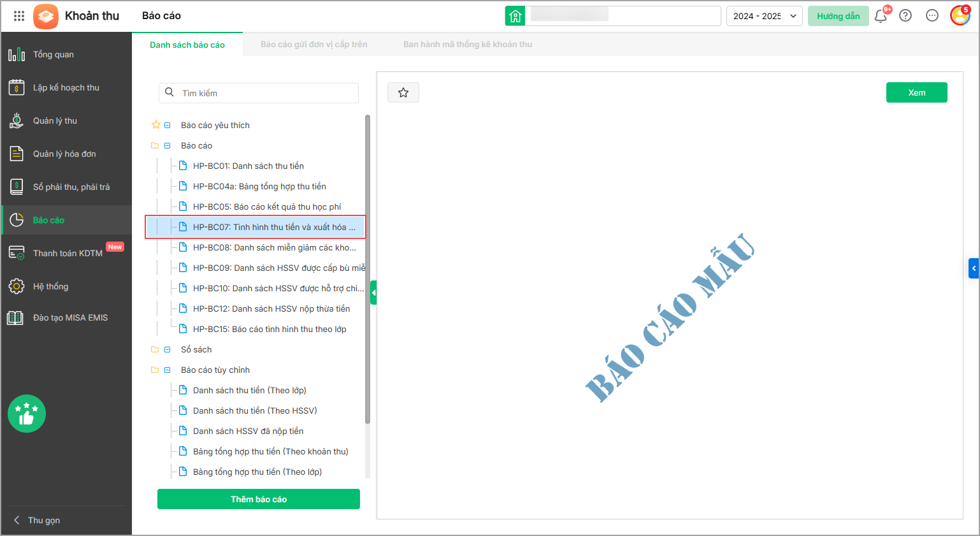Open Lập kế hoạch thu menu item

click(x=66, y=87)
